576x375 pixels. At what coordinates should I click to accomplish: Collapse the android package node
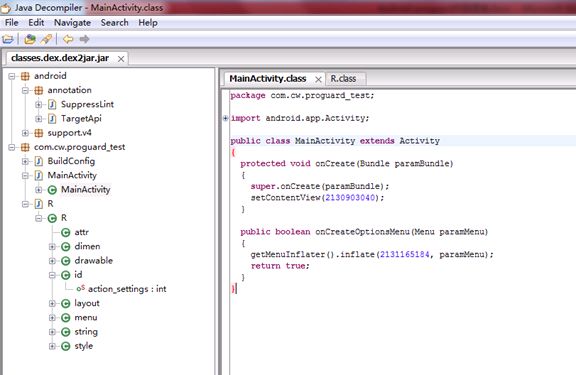point(12,76)
